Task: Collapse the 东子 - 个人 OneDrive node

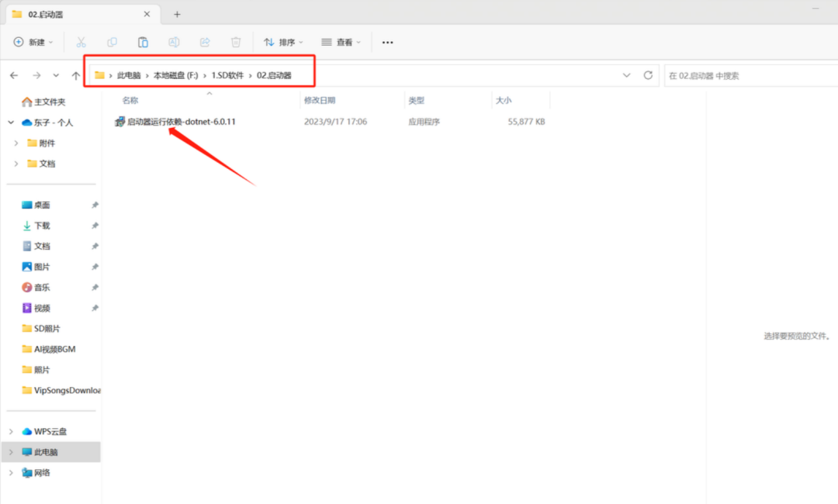Action: [11, 123]
